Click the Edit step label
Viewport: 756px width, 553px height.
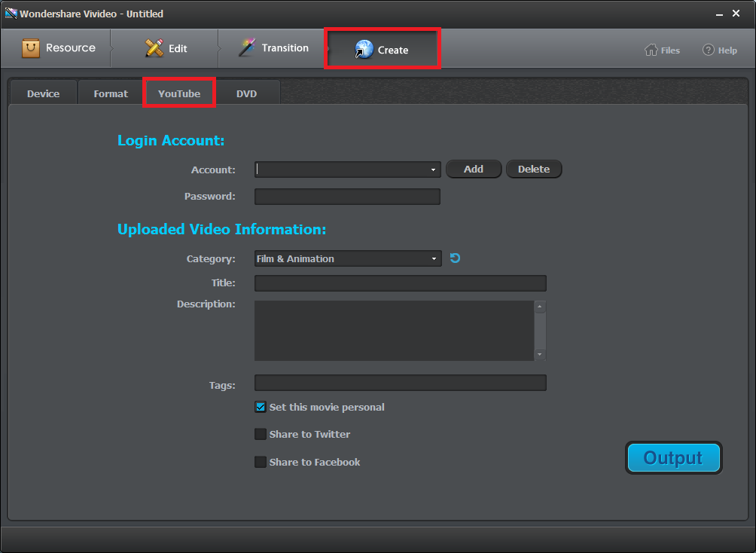[x=178, y=48]
